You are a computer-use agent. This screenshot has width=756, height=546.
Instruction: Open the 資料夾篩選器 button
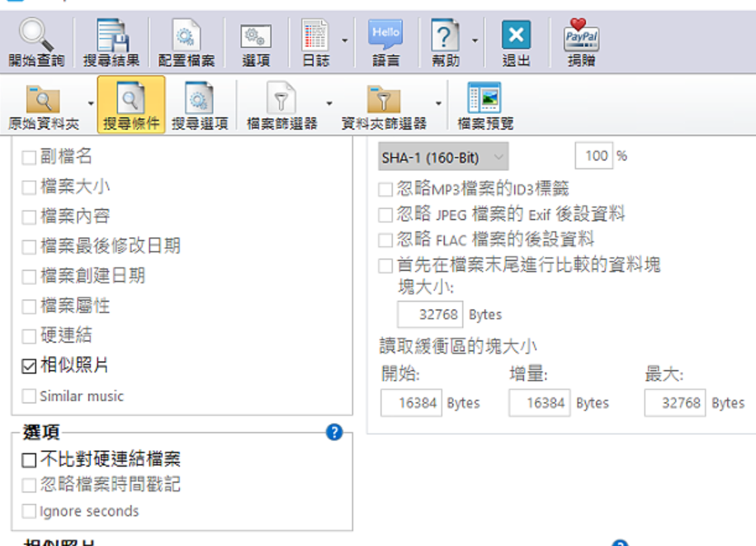(x=384, y=105)
